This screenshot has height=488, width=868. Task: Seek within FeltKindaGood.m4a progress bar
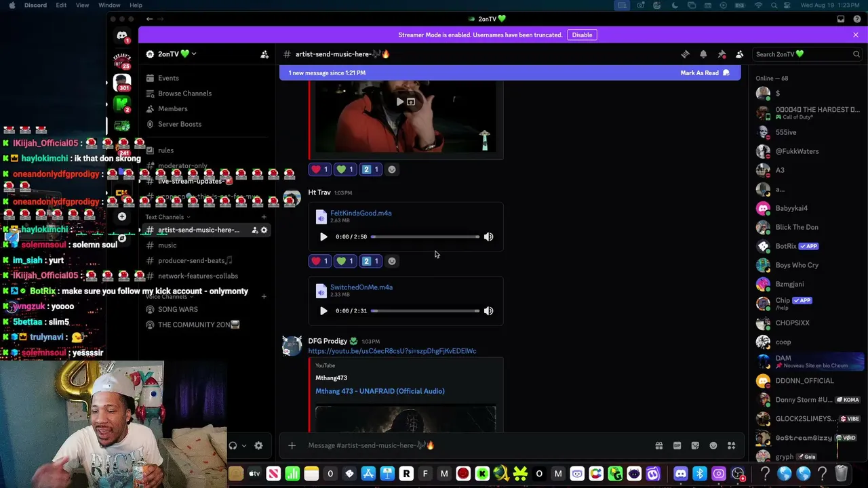pyautogui.click(x=425, y=237)
